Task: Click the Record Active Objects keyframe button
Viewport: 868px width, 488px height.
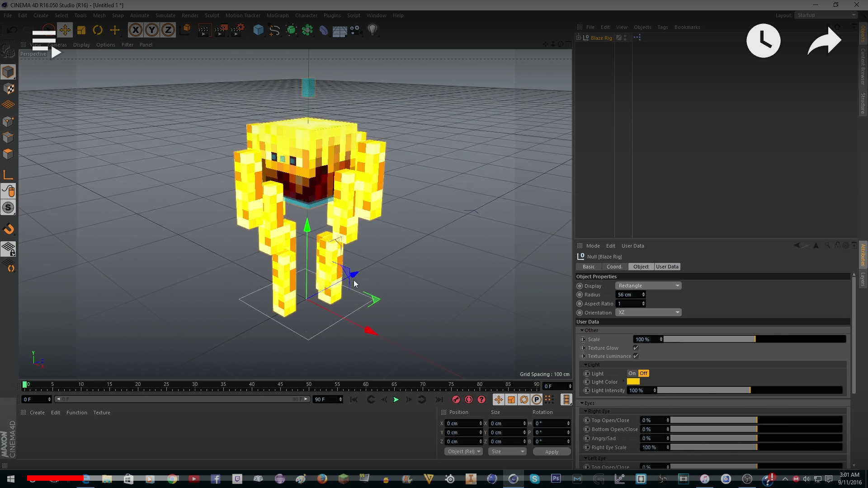Action: pyautogui.click(x=456, y=399)
